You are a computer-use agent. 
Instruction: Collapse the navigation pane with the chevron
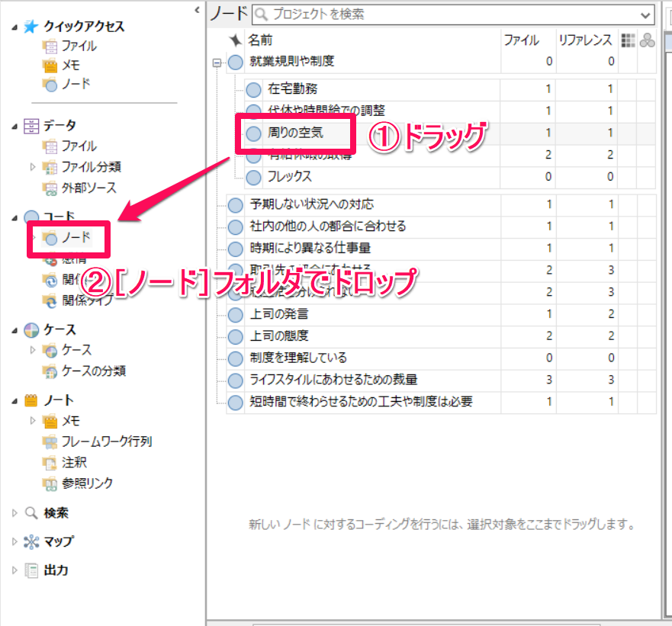tap(198, 10)
